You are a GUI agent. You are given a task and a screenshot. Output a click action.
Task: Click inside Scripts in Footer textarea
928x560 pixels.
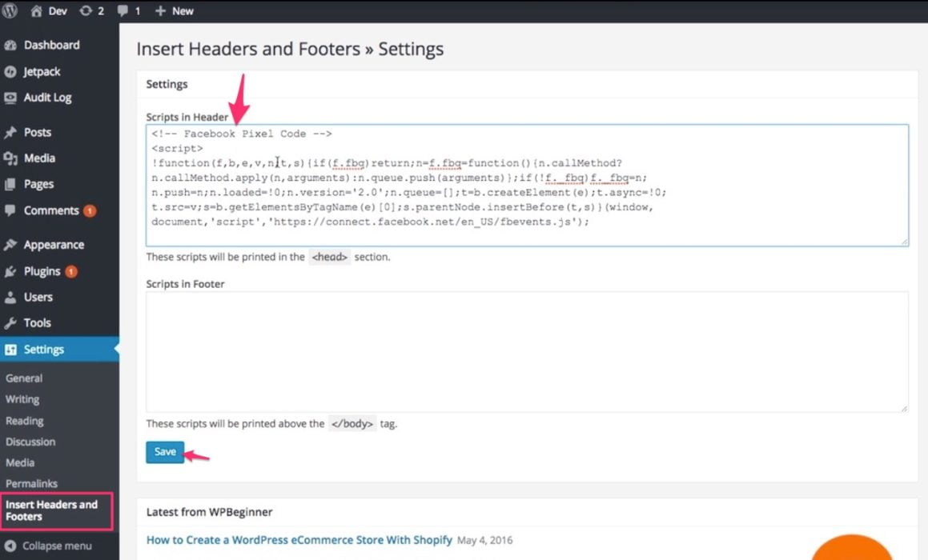pyautogui.click(x=526, y=352)
